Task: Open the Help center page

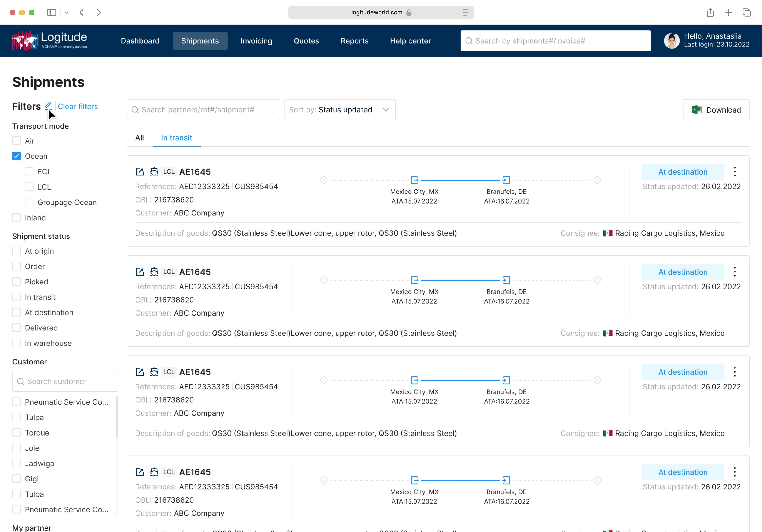Action: tap(410, 41)
